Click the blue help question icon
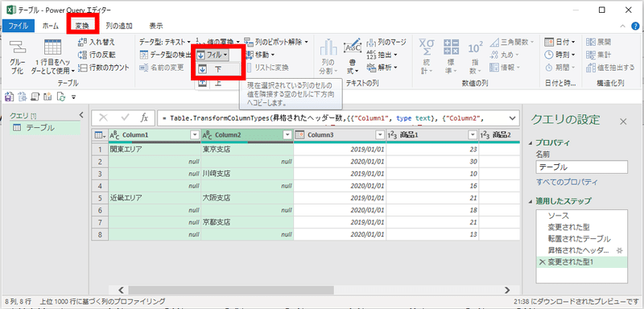Image resolution: width=644 pixels, height=309 pixels. point(635,27)
